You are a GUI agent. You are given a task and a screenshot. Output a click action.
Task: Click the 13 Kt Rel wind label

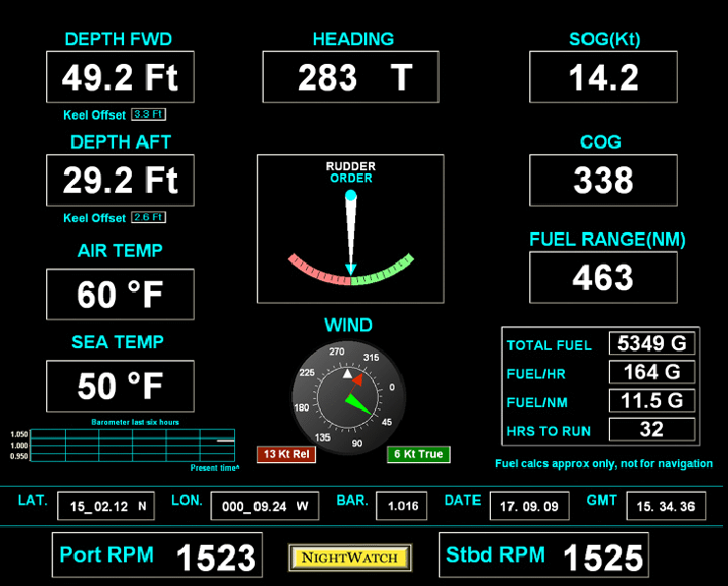click(x=286, y=454)
